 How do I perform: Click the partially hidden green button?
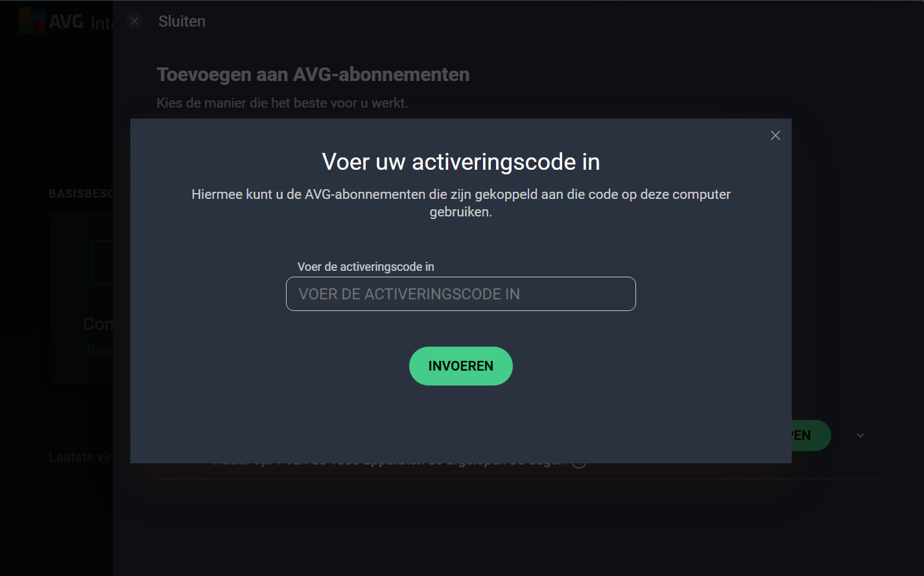point(811,435)
